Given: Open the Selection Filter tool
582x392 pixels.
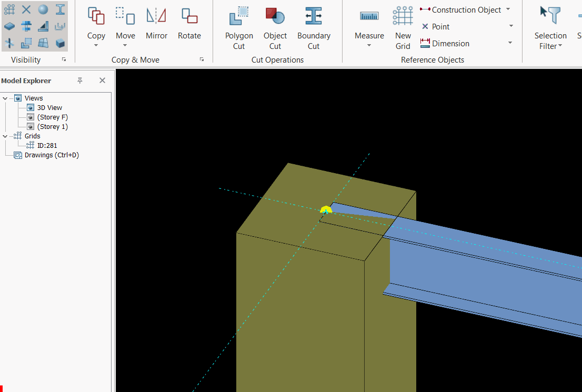Looking at the screenshot, I should click(x=550, y=28).
